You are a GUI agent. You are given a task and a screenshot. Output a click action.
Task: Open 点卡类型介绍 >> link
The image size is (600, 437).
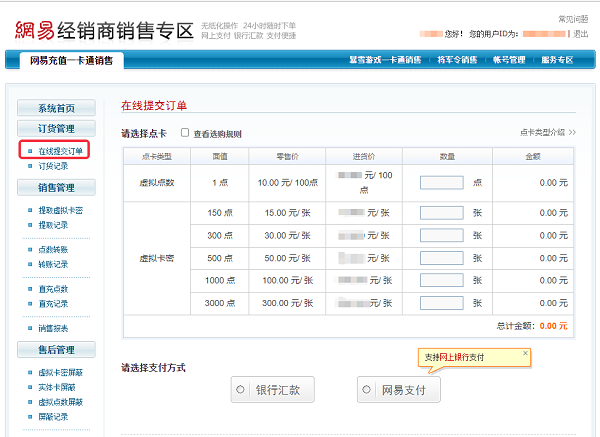548,132
